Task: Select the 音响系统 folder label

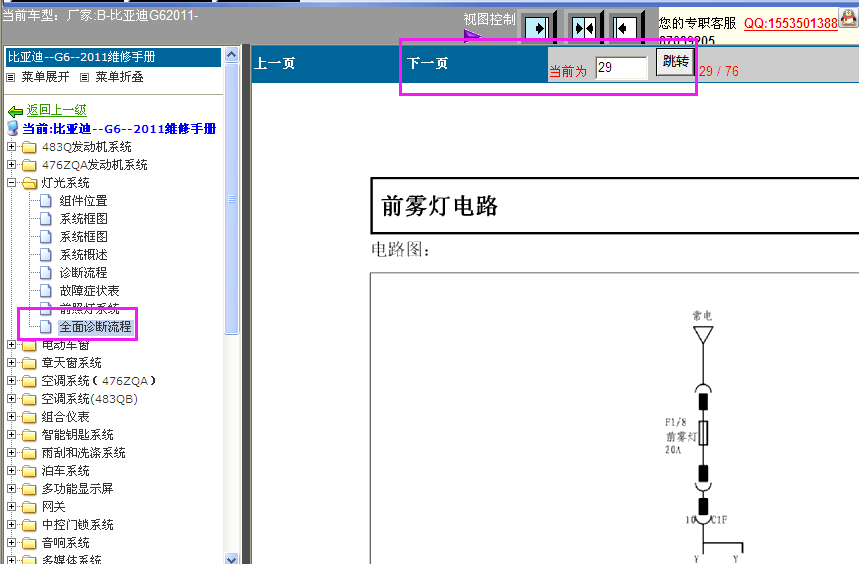Action: click(x=65, y=543)
